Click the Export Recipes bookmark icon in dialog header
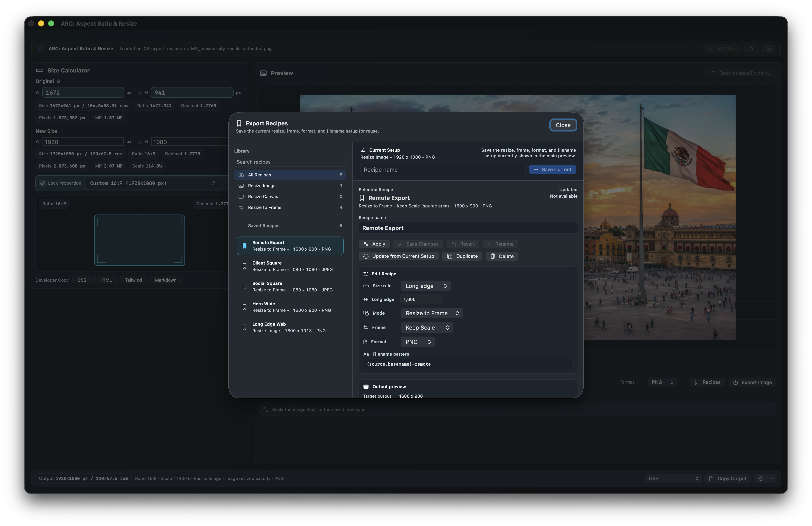This screenshot has height=526, width=812. point(239,123)
